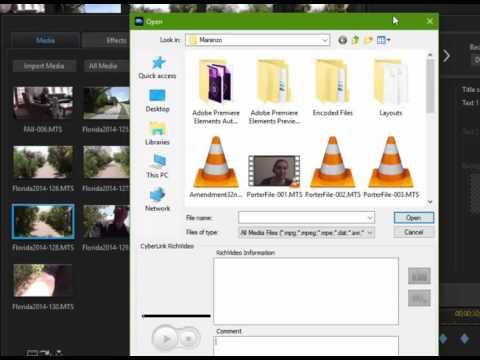Screen dimensions: 480x360
Task: Click right chevron arrow beside the dialog
Action: 446,56
